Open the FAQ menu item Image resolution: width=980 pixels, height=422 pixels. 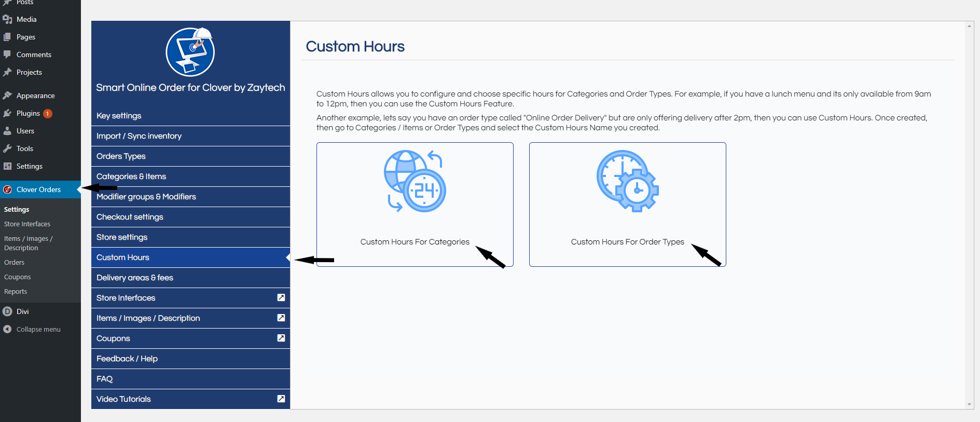(190, 379)
